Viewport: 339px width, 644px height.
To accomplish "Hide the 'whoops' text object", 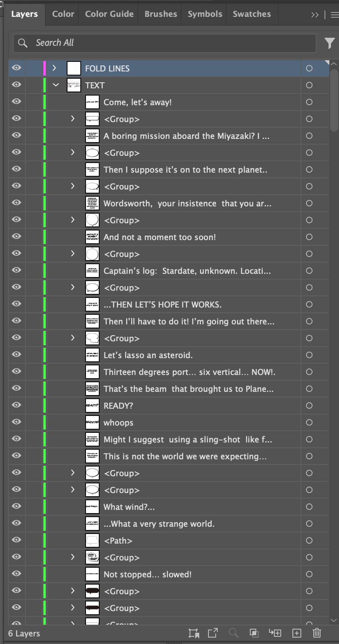I will (x=16, y=422).
